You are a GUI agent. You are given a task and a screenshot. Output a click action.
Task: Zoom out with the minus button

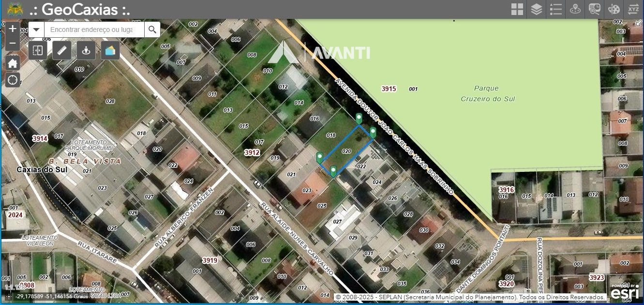[13, 44]
